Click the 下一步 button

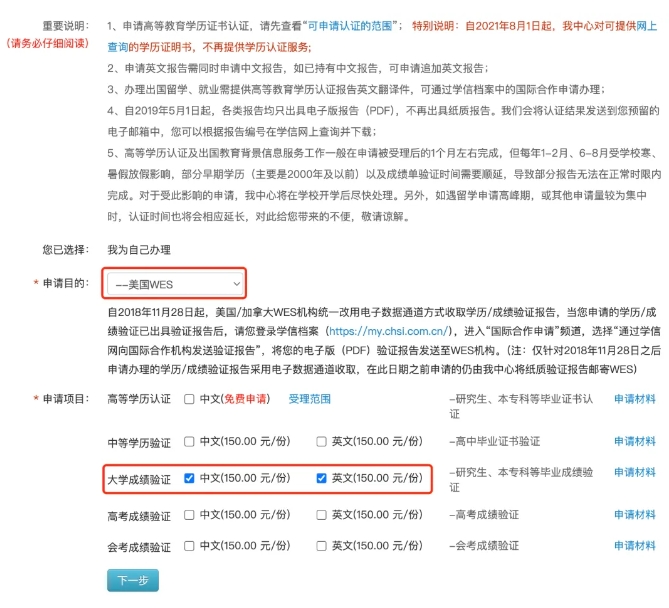pos(133,580)
